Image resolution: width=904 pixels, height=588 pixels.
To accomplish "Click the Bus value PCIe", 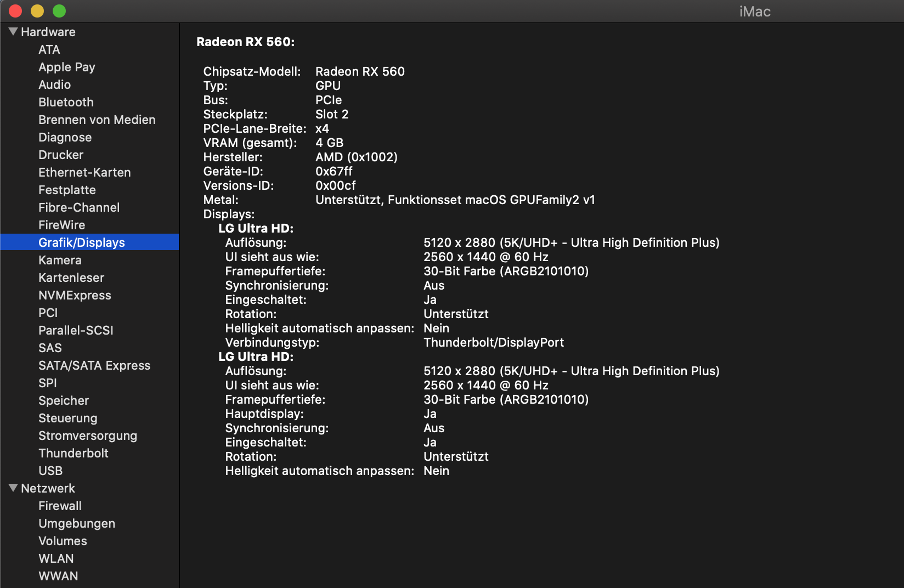I will point(329,100).
